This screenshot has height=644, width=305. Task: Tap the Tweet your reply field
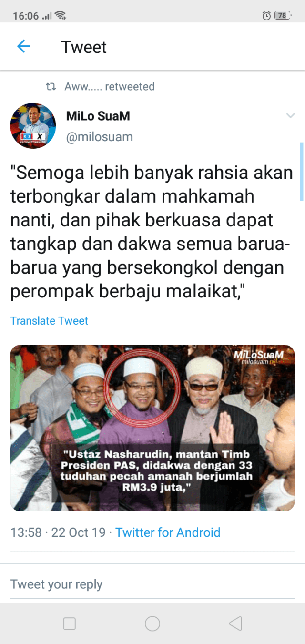coord(152,584)
